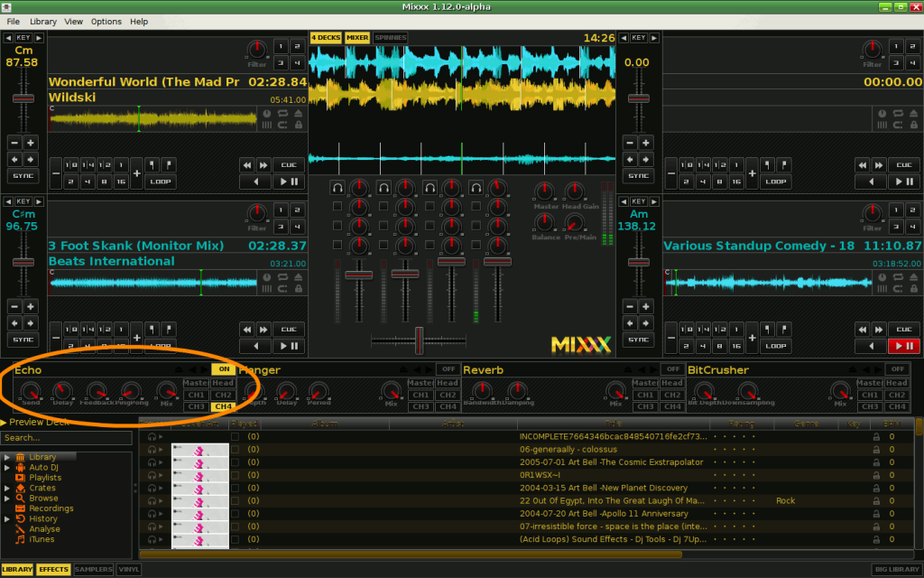Expand the Auto DJ tree item
The image size is (924, 578).
[x=7, y=468]
